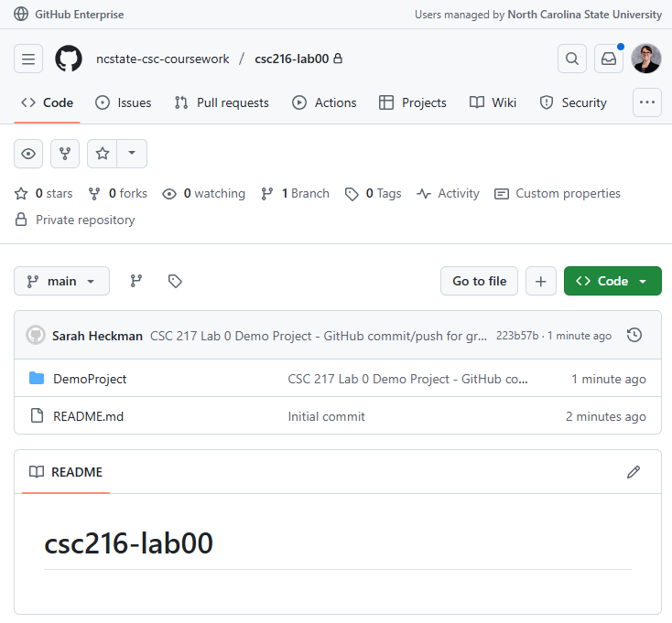This screenshot has height=623, width=672.
Task: Open the main branch selector dropdown
Action: (61, 282)
